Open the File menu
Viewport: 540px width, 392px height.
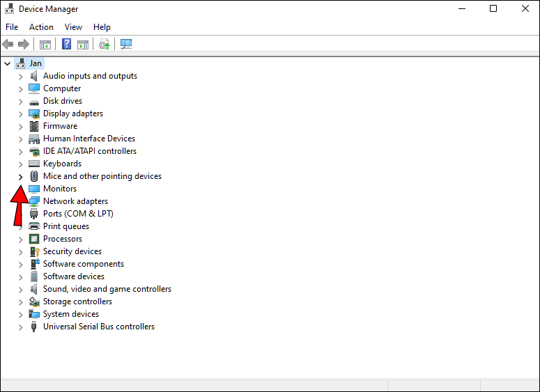(x=12, y=27)
